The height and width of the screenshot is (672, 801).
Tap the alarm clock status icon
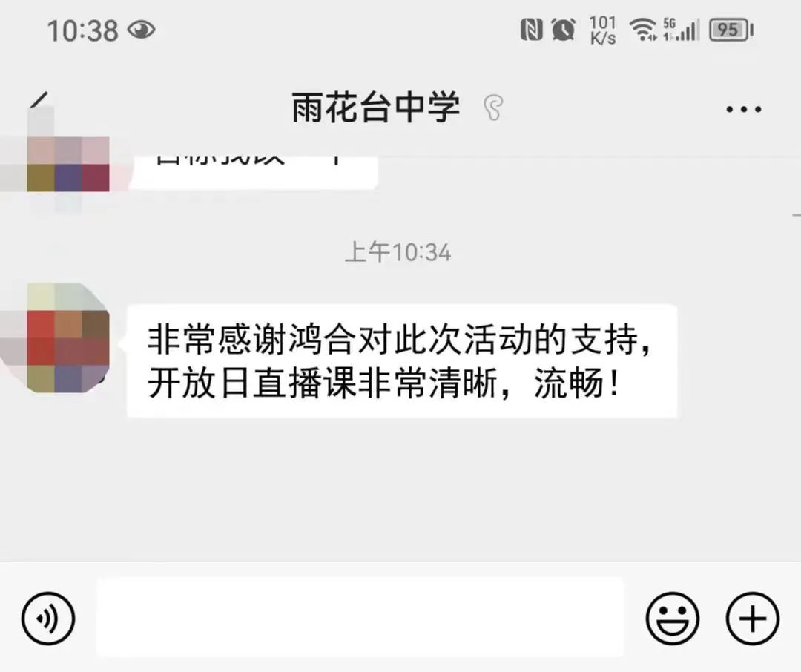coord(563,29)
